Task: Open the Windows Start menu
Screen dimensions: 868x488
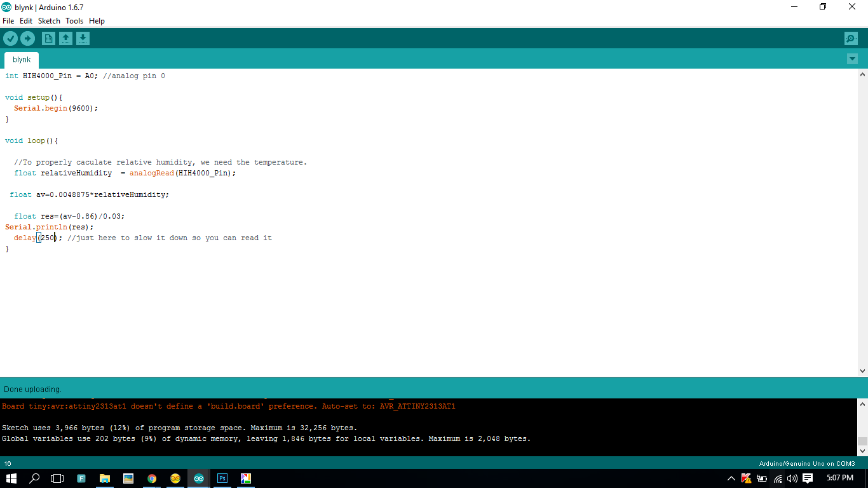Action: click(11, 478)
